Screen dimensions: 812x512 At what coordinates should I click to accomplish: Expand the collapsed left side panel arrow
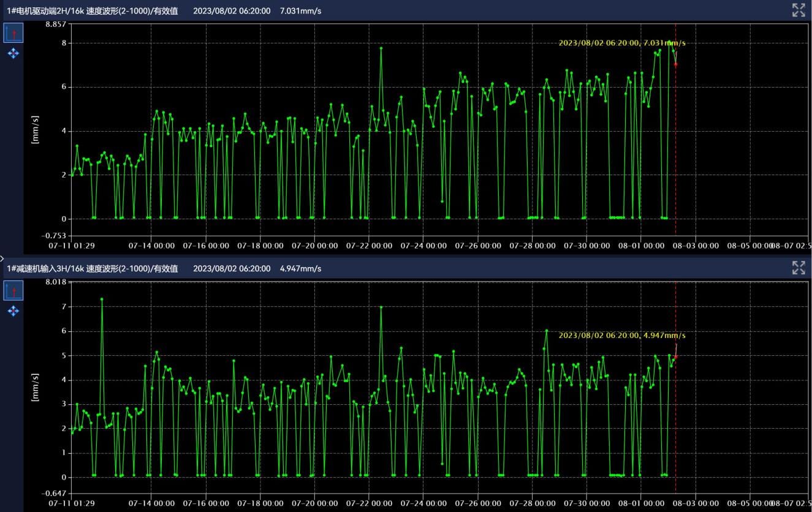pos(2,259)
